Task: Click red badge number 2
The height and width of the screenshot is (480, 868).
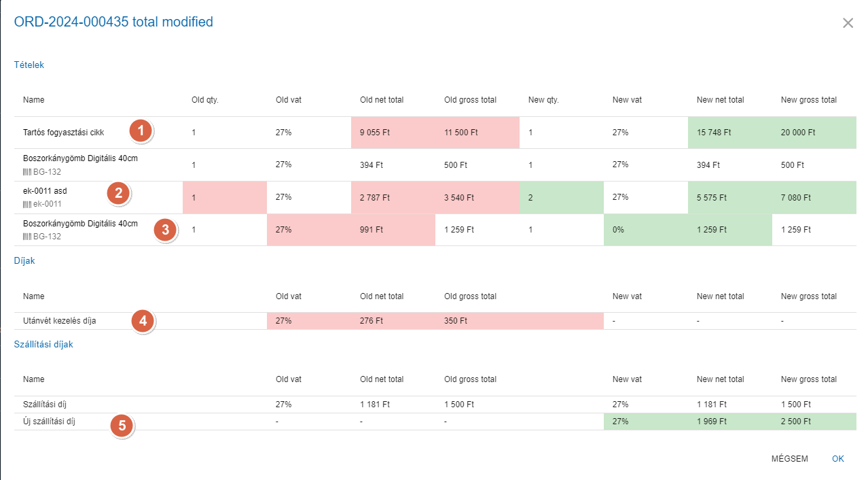Action: pyautogui.click(x=118, y=193)
